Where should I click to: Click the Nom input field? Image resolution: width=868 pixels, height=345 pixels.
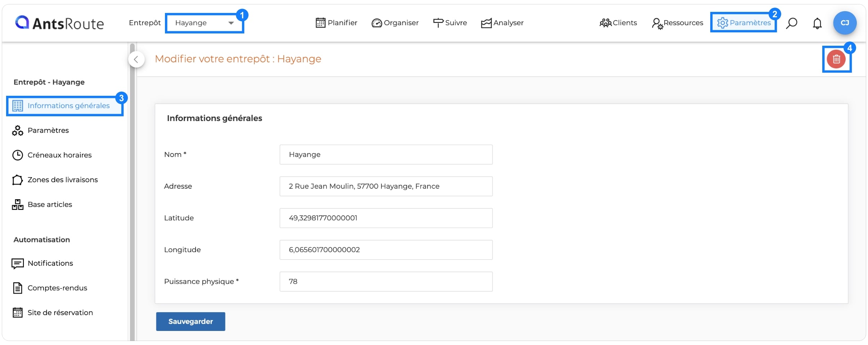tap(386, 154)
